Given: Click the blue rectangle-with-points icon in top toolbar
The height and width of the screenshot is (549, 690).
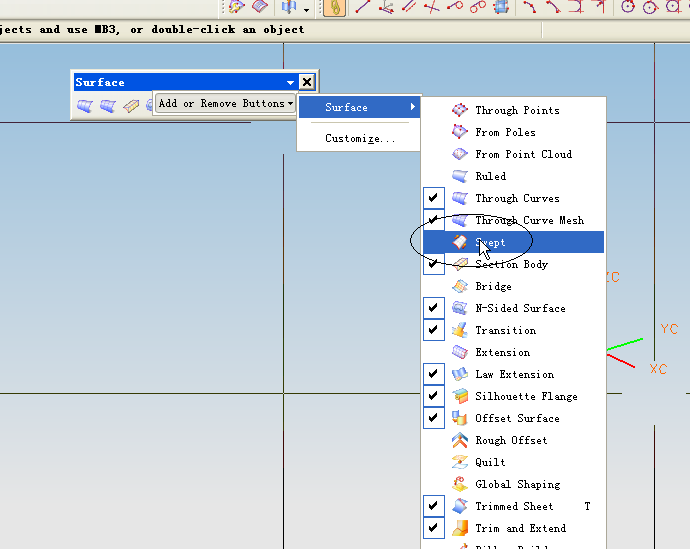Looking at the screenshot, I should (x=501, y=7).
